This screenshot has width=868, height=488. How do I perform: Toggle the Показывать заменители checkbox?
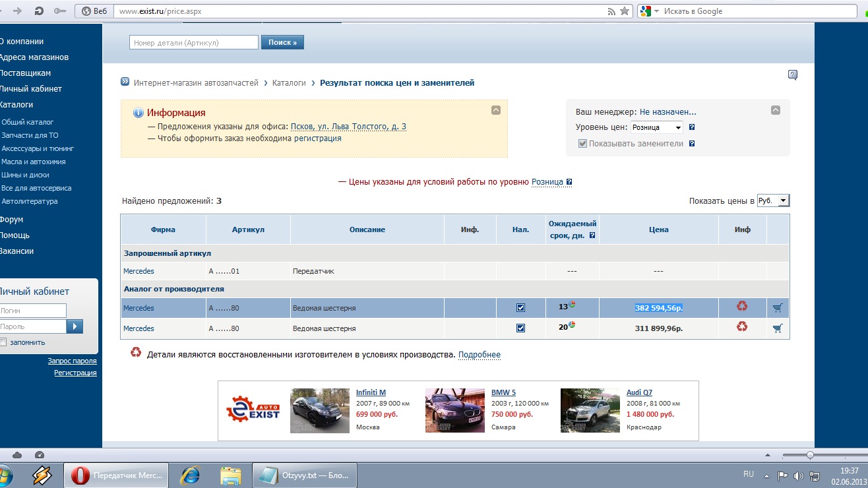click(582, 143)
